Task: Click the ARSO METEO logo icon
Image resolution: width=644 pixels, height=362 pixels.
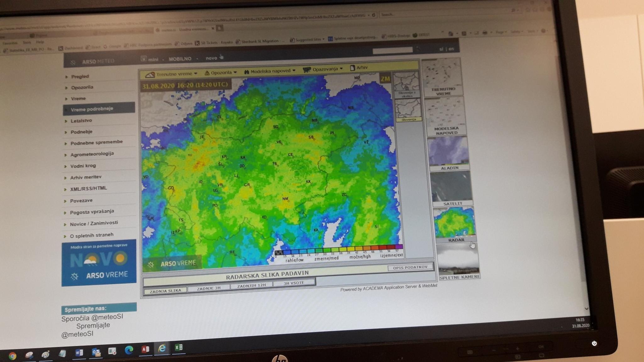Action: point(73,62)
